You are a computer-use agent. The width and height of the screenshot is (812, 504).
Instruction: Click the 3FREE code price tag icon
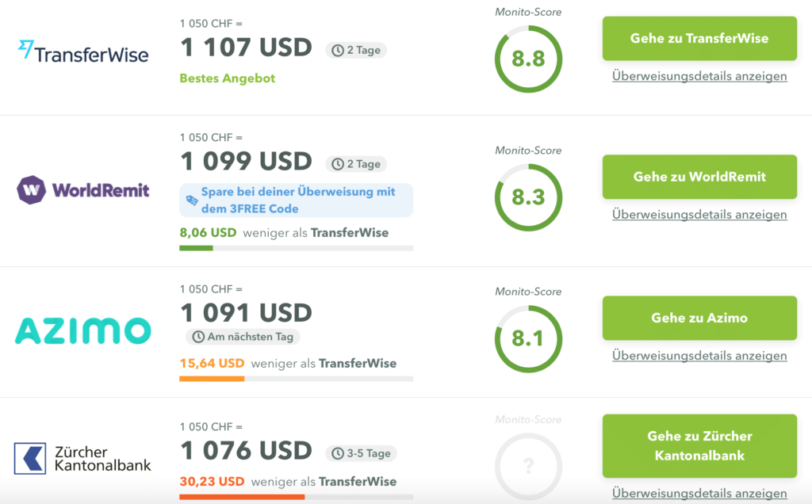[191, 200]
